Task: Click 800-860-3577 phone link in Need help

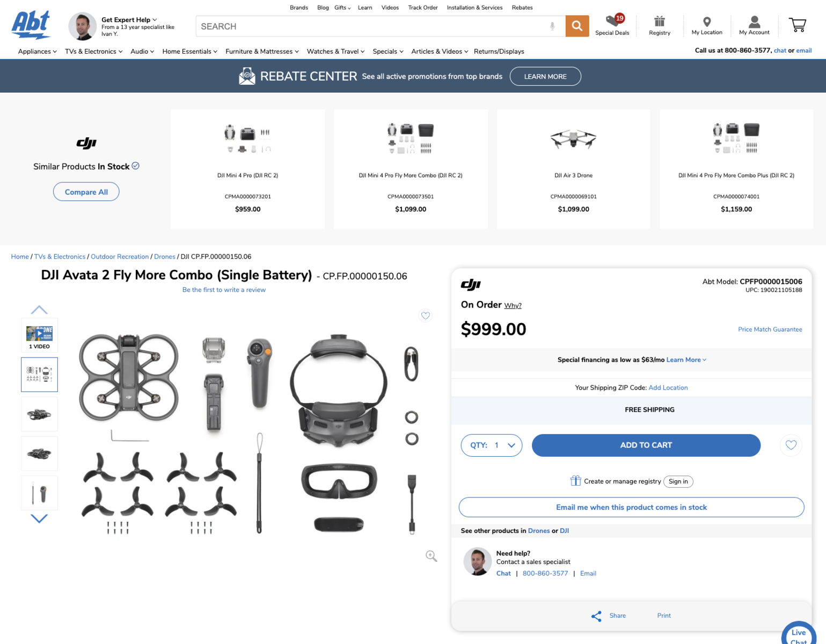Action: pos(545,574)
